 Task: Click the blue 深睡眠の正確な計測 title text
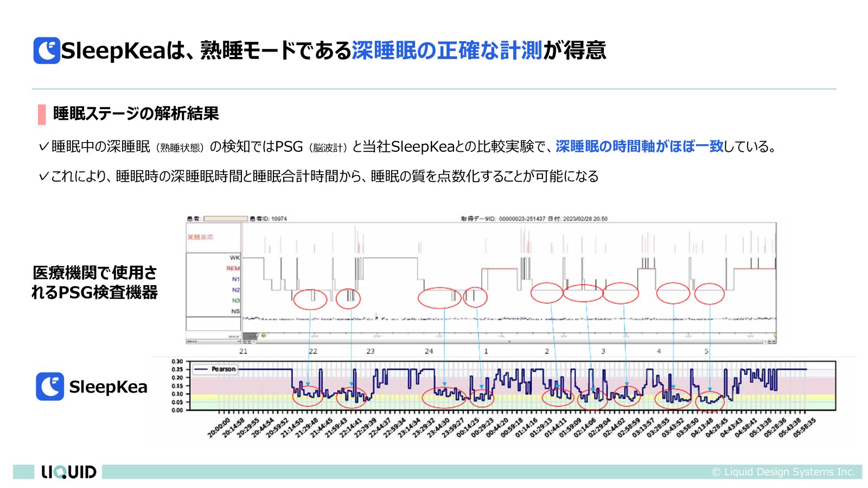point(447,50)
